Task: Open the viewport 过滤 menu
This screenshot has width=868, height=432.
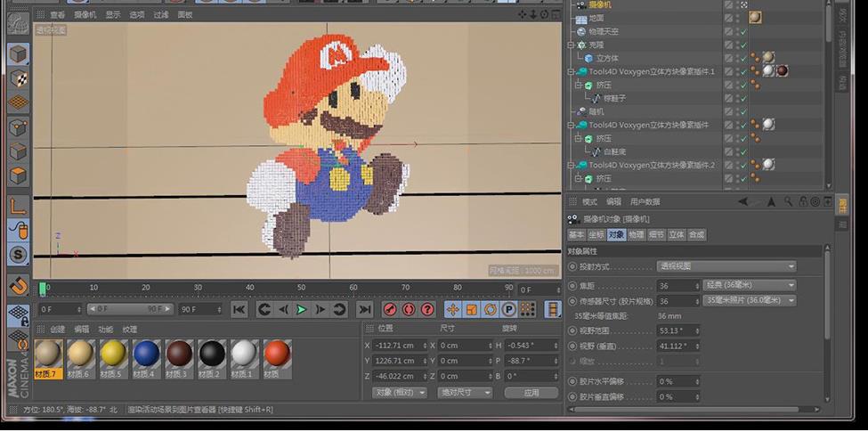Action: 161,15
